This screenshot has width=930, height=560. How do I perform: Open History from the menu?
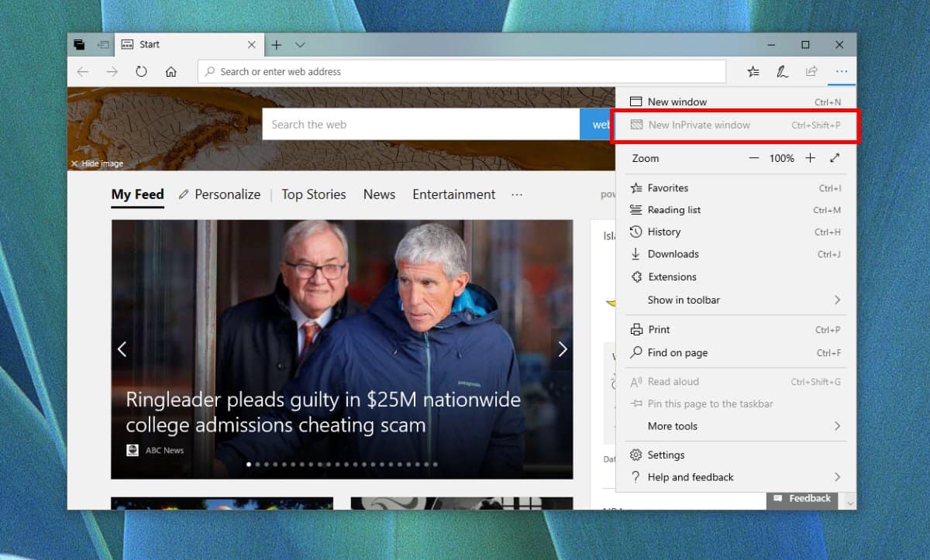click(736, 232)
